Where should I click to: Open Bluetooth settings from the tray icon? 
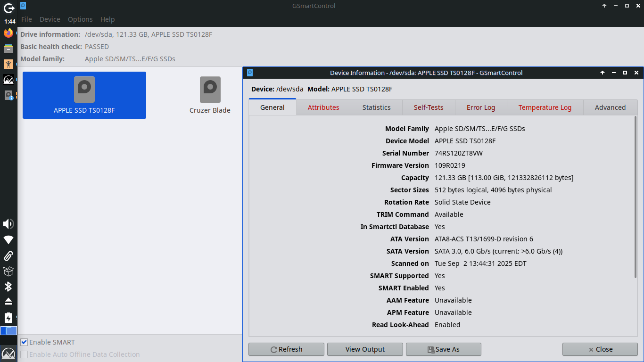pyautogui.click(x=8, y=287)
